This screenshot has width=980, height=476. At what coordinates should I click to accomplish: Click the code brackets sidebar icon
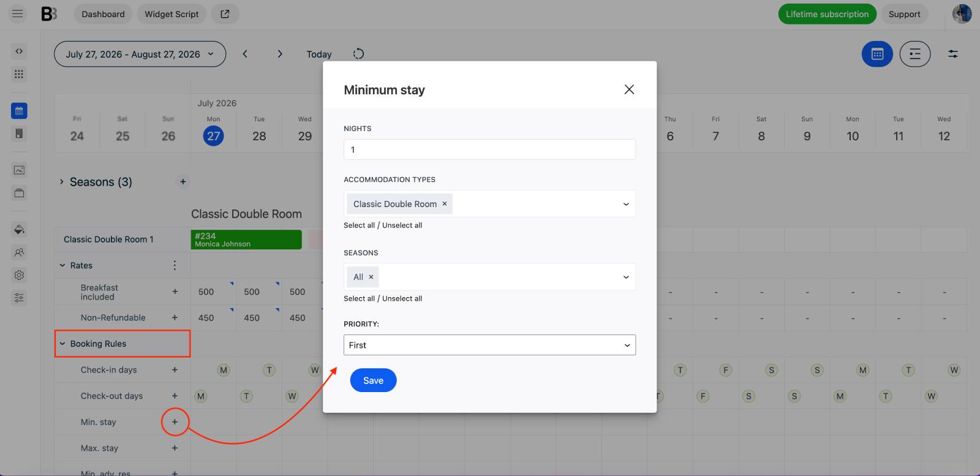(19, 51)
